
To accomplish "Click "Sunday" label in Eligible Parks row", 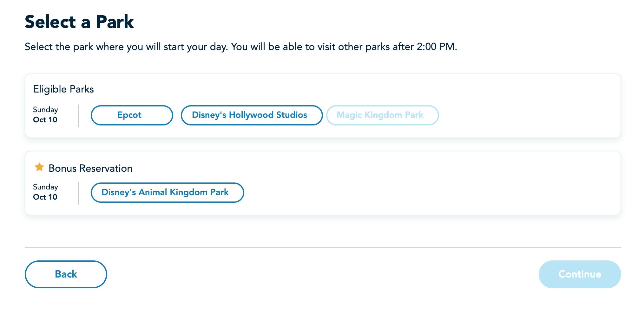I will point(45,110).
